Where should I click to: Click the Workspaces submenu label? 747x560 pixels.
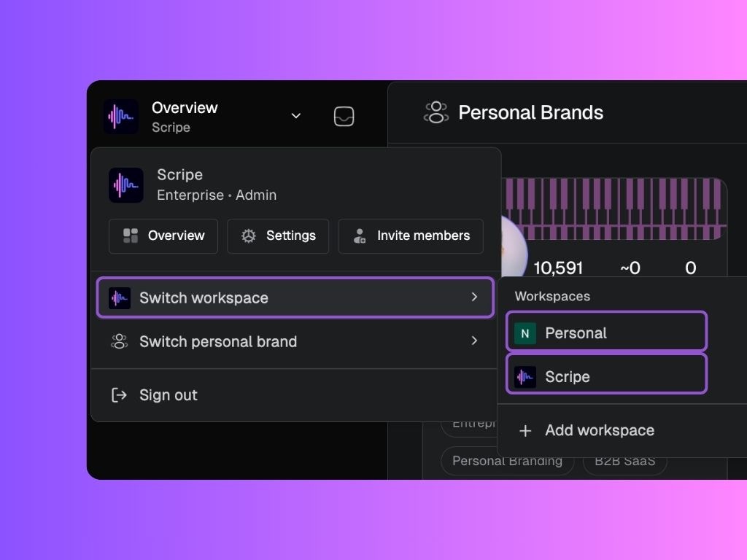point(552,296)
